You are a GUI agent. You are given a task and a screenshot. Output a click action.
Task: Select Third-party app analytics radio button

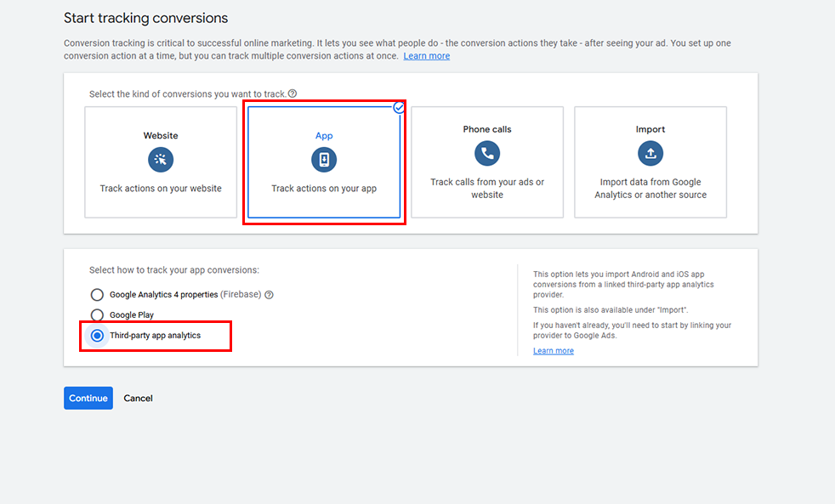(x=97, y=335)
